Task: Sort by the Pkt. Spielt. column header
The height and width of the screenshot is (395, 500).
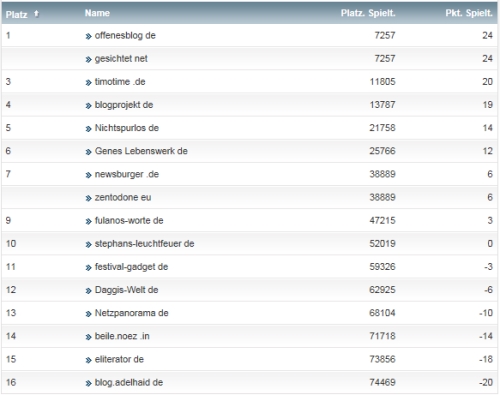Action: (x=469, y=13)
